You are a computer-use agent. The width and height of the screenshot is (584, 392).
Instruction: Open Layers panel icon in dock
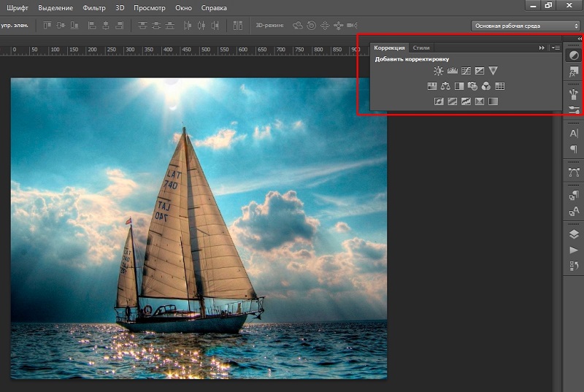pos(574,234)
